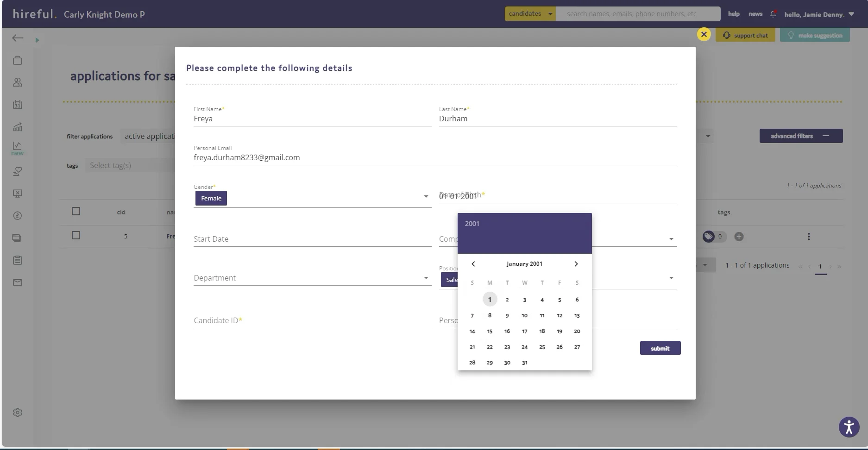
Task: Expand the Department dropdown
Action: [x=426, y=278]
